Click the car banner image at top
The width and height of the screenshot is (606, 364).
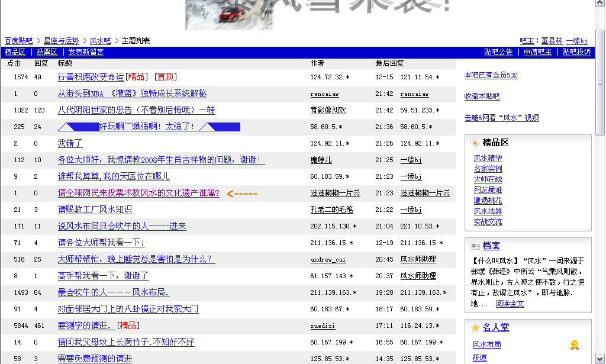(x=230, y=15)
